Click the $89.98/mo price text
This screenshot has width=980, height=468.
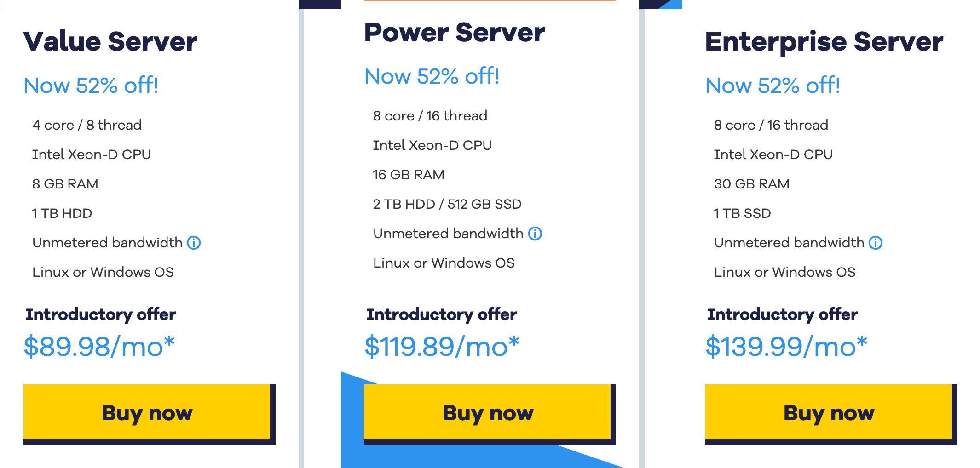pyautogui.click(x=99, y=347)
